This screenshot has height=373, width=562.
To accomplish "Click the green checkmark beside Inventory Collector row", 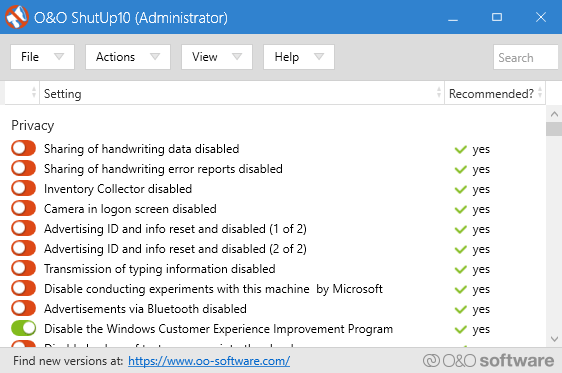I will (x=461, y=189).
